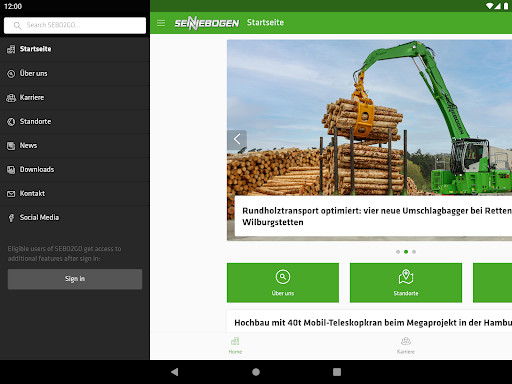Open the green Über uns tile
Image resolution: width=512 pixels, height=384 pixels.
pyautogui.click(x=283, y=283)
